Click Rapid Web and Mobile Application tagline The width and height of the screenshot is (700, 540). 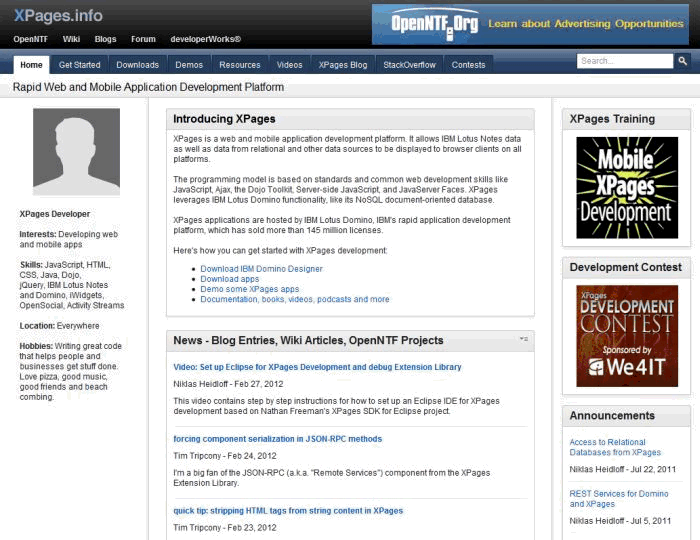coord(148,87)
